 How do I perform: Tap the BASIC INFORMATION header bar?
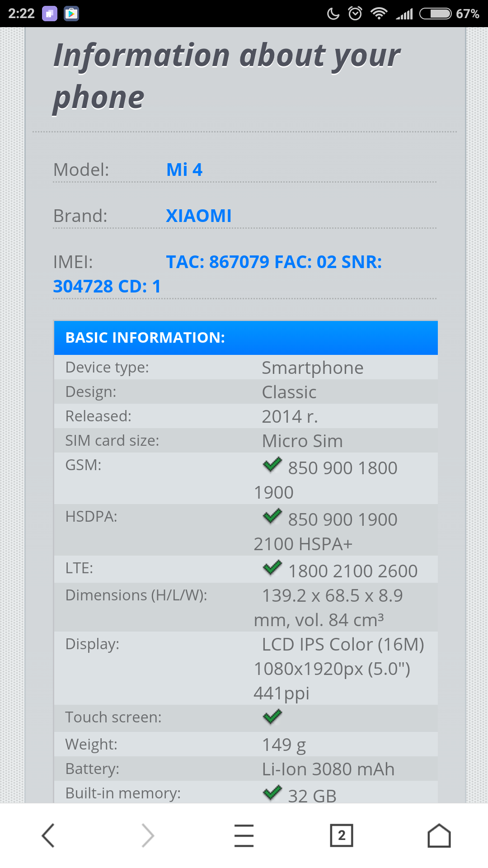(246, 338)
